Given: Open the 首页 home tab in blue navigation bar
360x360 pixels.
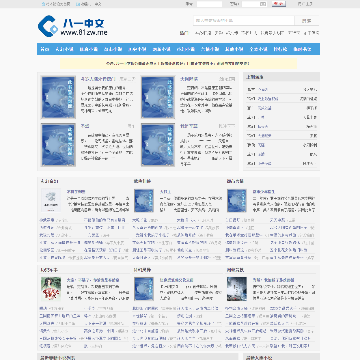Looking at the screenshot, I should pos(45,49).
